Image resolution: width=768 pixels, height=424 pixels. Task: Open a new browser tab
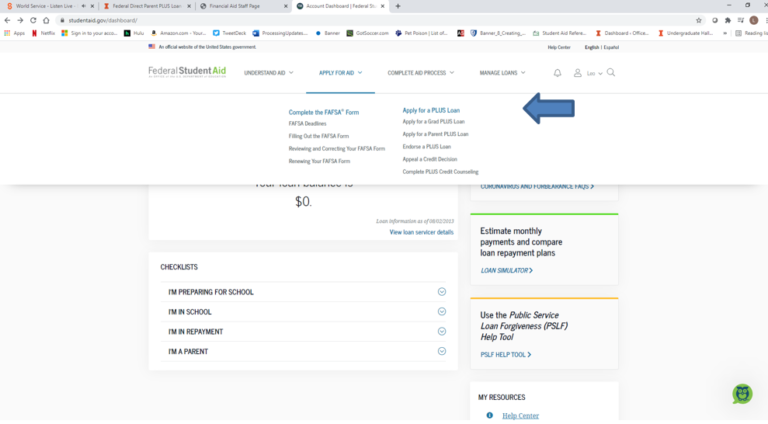pos(398,6)
